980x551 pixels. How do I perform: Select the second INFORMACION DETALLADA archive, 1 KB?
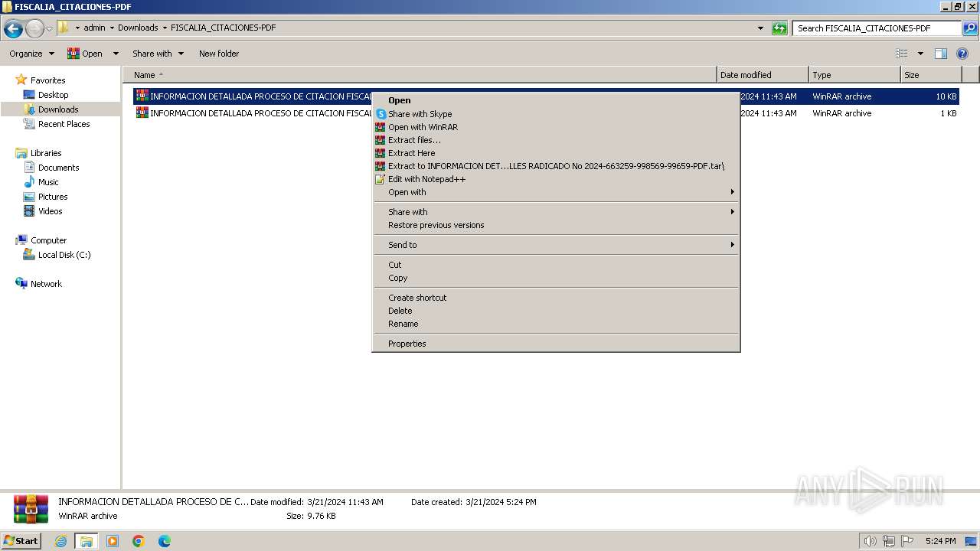coord(547,113)
